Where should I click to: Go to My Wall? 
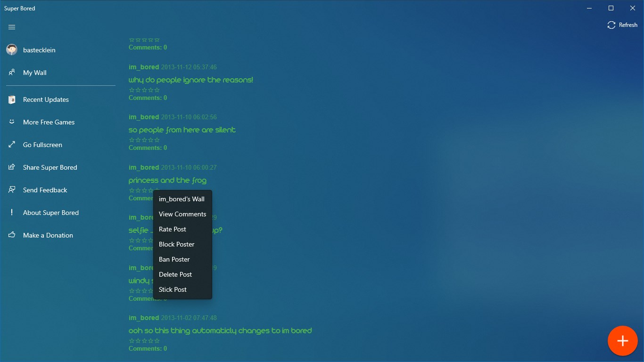(35, 73)
